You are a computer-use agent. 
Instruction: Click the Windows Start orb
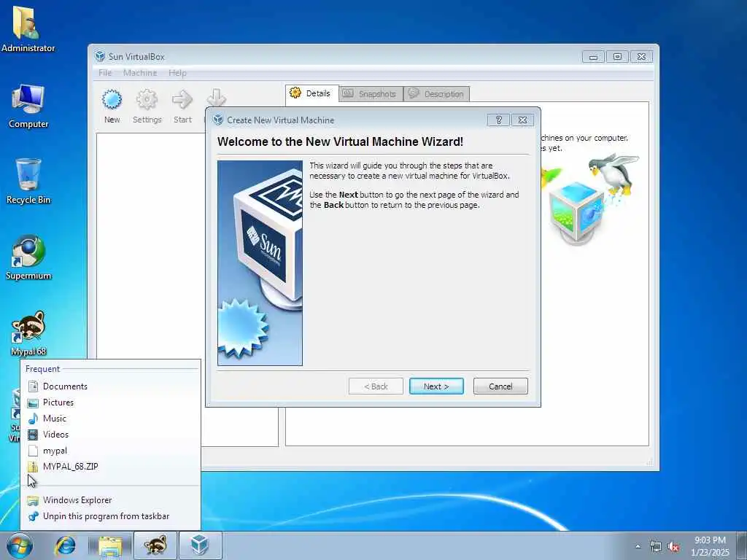(x=20, y=545)
